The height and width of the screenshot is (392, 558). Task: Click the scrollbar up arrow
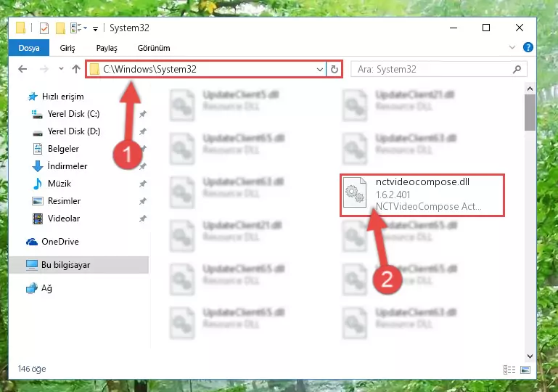530,89
